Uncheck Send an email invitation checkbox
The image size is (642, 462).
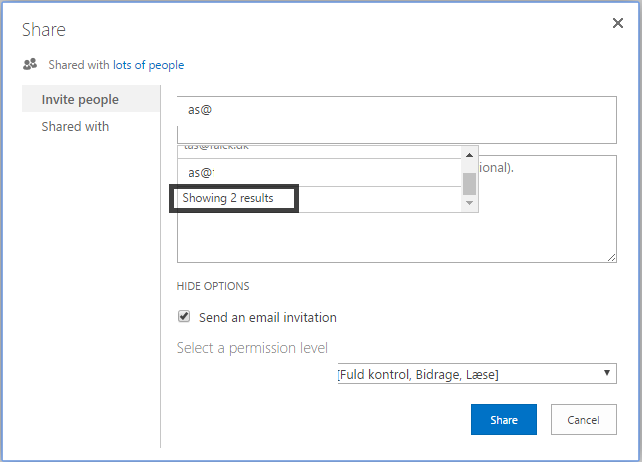pos(184,317)
